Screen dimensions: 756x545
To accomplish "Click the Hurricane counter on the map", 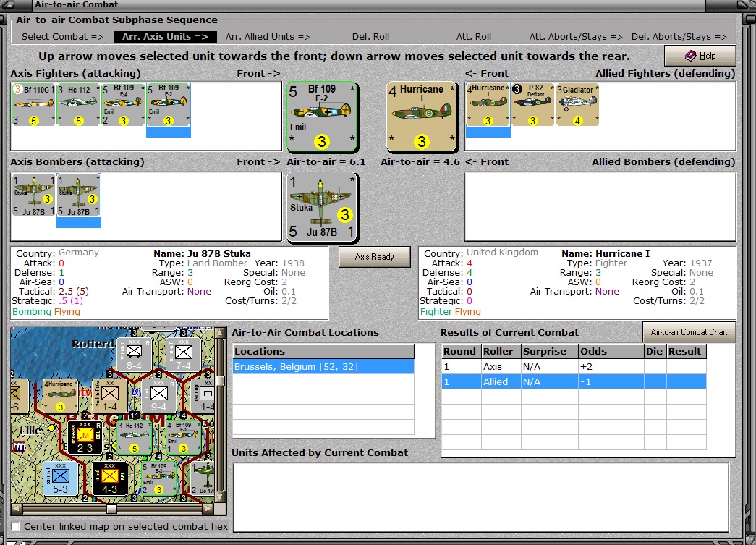I will coord(60,395).
